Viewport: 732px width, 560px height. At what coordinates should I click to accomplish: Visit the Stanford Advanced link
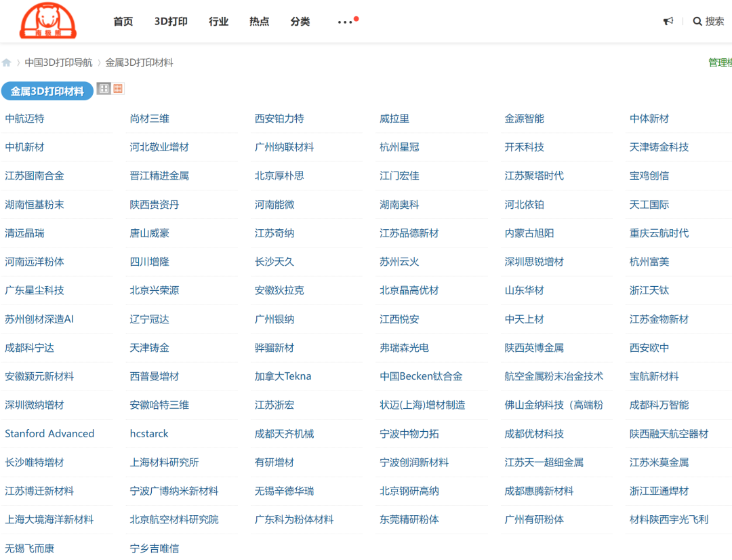pyautogui.click(x=49, y=434)
